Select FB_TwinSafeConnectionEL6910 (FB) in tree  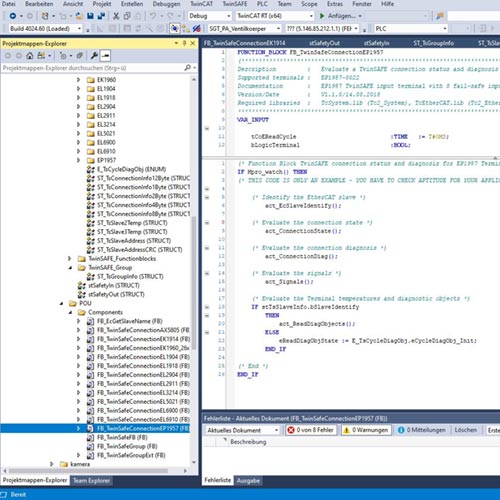pos(143,419)
